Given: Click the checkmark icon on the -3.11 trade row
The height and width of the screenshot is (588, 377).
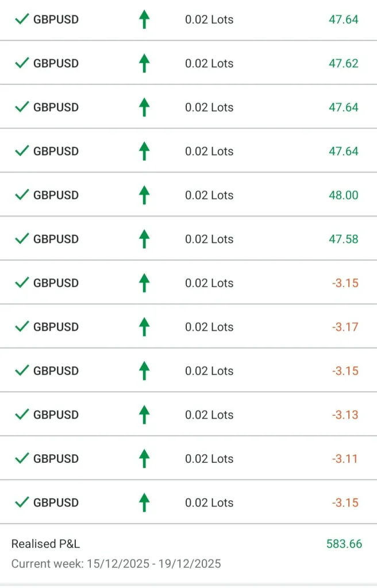Looking at the screenshot, I should [22, 458].
